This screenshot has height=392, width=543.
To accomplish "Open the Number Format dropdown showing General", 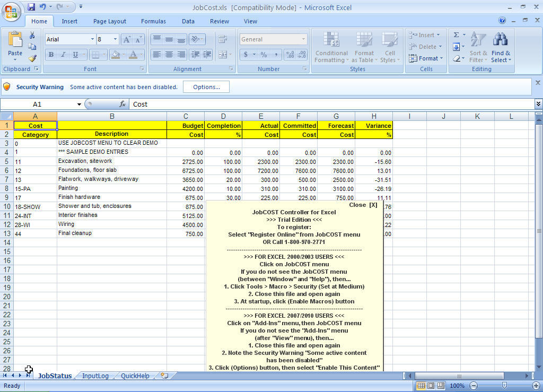I will pos(303,39).
